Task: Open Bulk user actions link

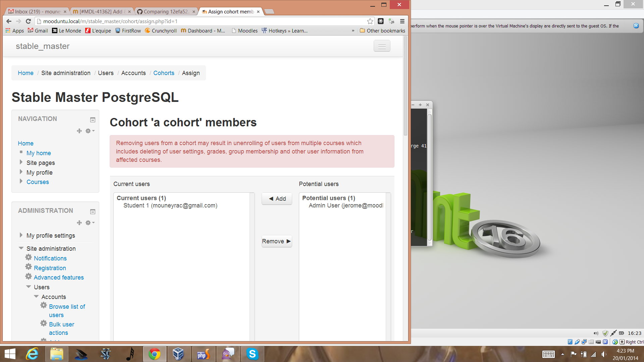Action: [x=62, y=328]
